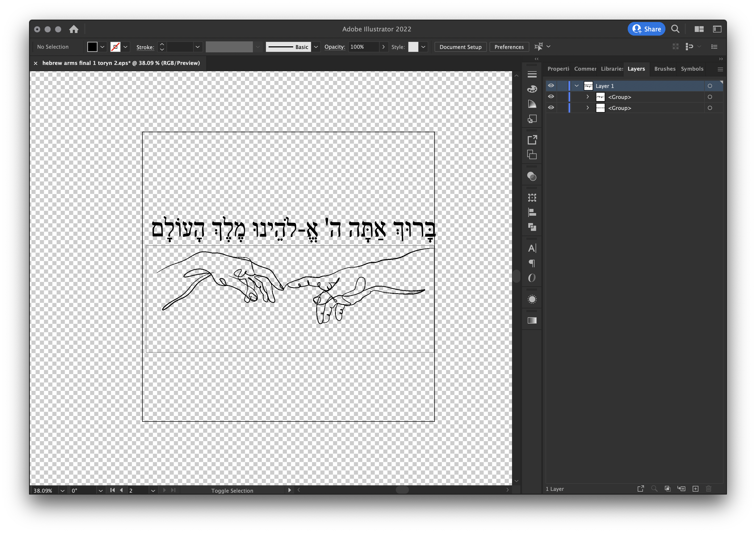Open the Opacity dropdown arrow
The height and width of the screenshot is (533, 756).
(x=383, y=47)
